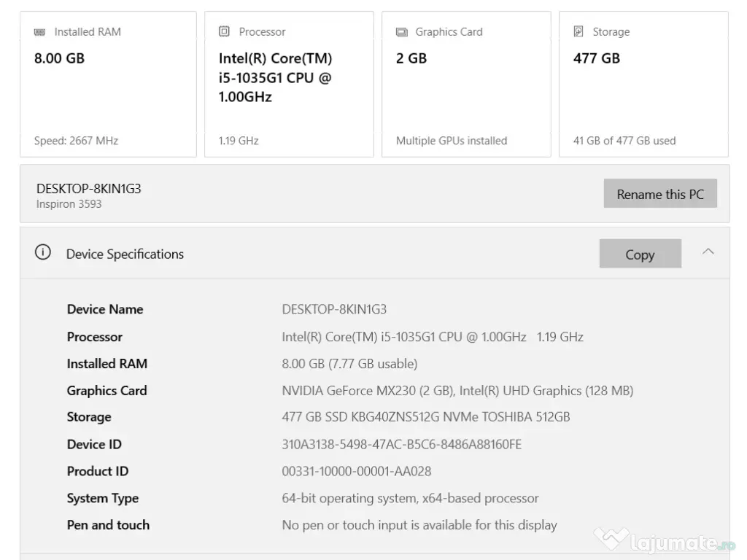Click the info icon beside Device Specifications

pos(43,253)
